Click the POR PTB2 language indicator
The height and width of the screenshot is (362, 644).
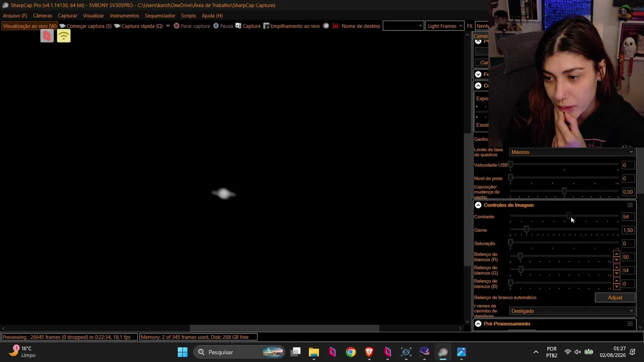point(552,352)
